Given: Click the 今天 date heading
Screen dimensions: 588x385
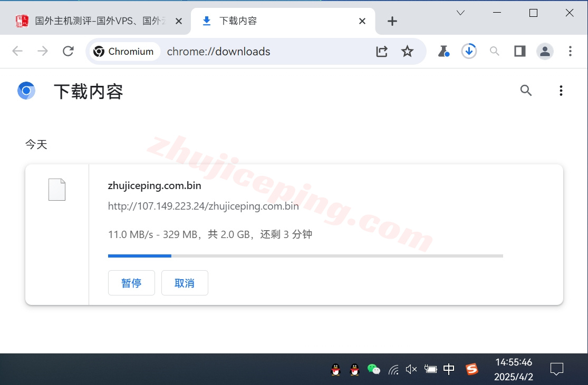Looking at the screenshot, I should point(36,144).
